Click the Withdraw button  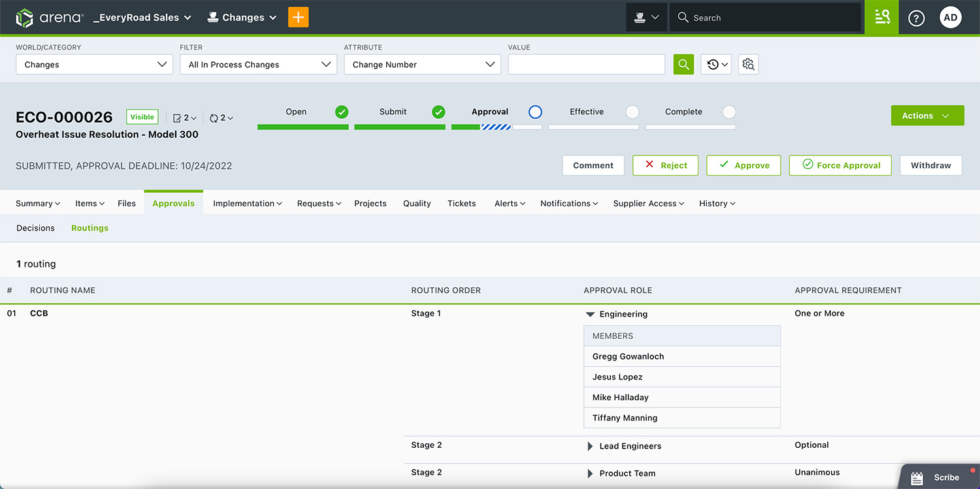[x=930, y=165]
